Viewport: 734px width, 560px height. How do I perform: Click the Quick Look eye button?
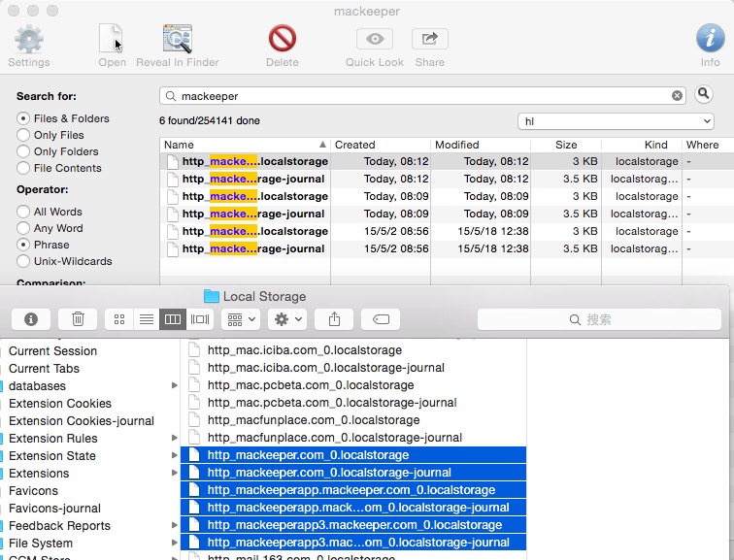(x=375, y=39)
